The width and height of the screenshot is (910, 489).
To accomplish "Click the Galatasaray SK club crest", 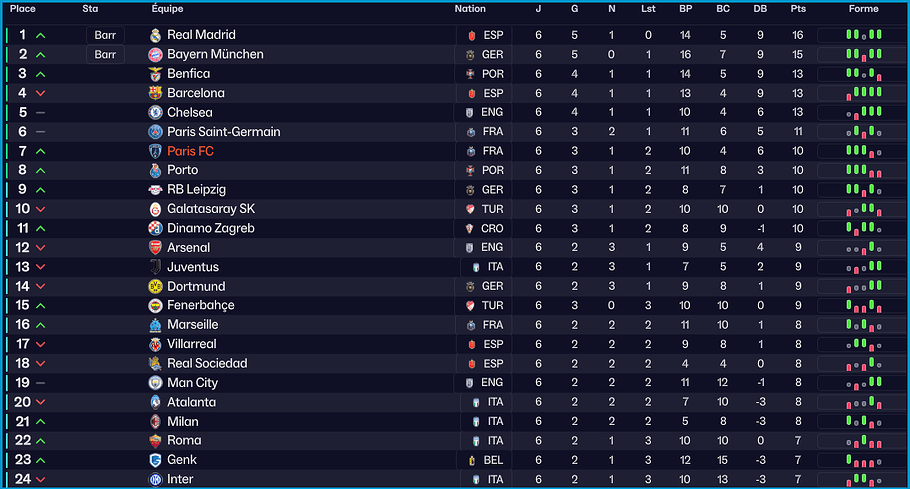I will 155,209.
